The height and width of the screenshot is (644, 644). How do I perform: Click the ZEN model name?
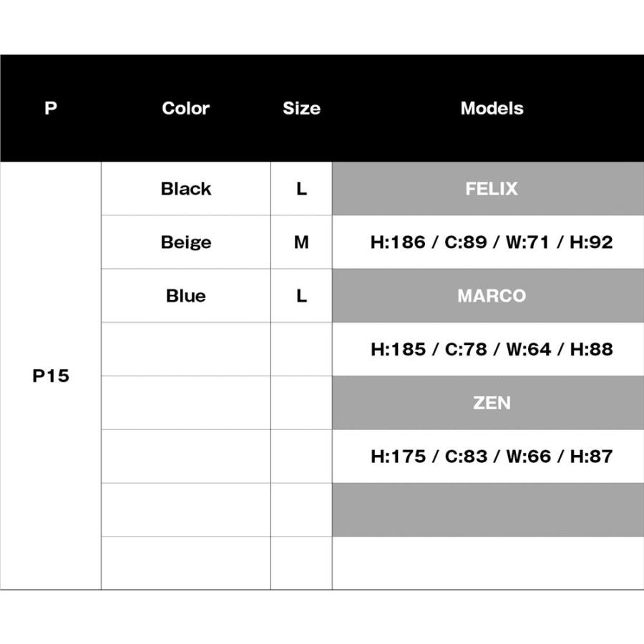492,403
